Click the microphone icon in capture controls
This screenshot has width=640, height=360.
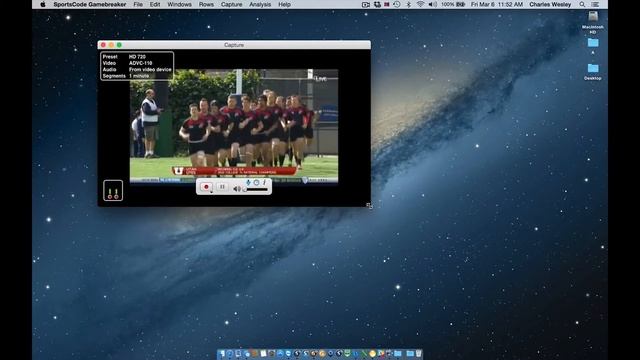(248, 182)
